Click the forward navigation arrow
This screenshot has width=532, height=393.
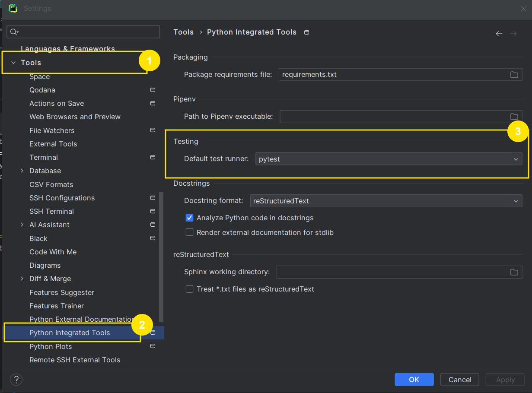coord(513,33)
